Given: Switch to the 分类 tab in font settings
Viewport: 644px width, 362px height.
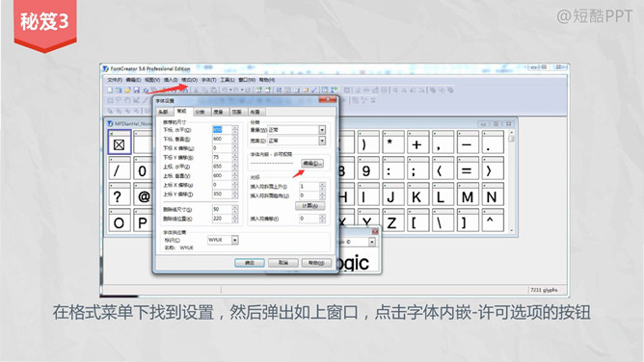Looking at the screenshot, I should [x=200, y=112].
